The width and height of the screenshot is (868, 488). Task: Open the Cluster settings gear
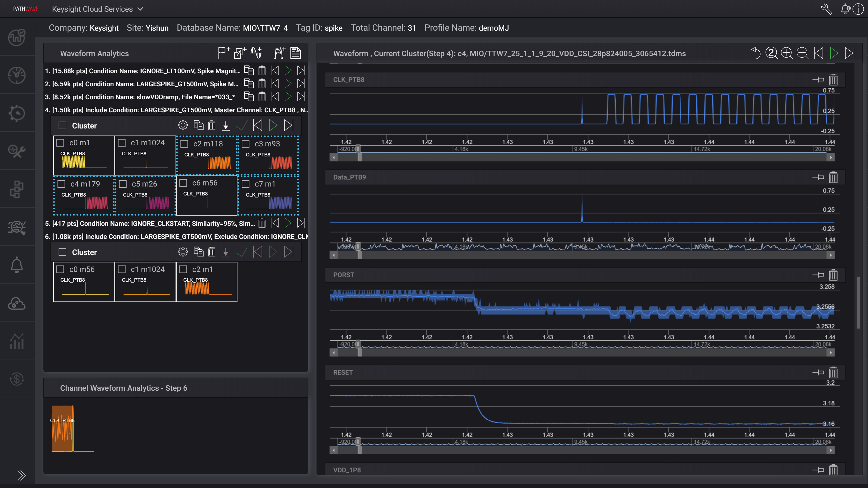[183, 125]
